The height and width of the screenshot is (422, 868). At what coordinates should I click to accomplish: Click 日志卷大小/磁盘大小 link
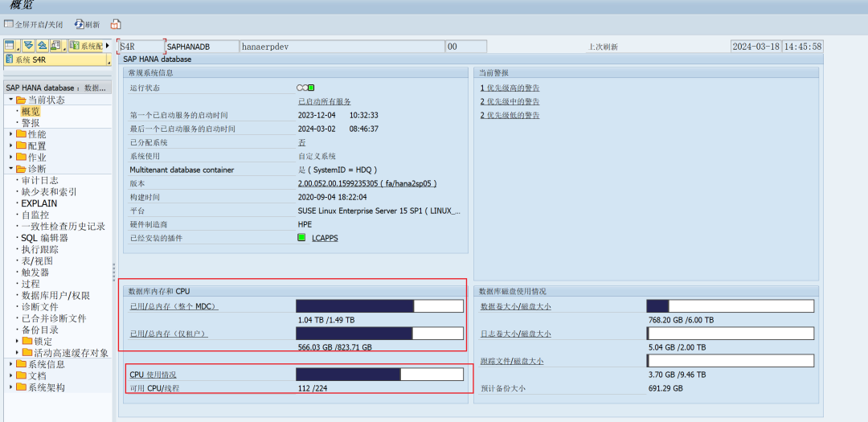[515, 334]
